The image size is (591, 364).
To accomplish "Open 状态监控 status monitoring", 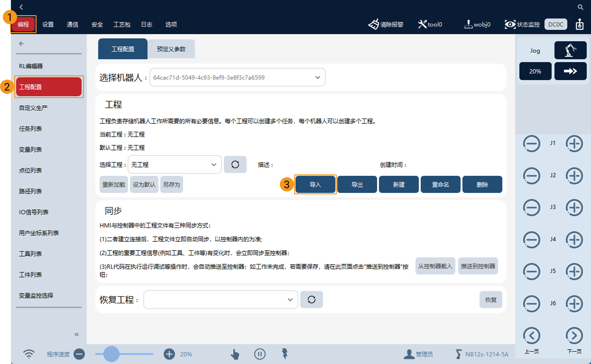I will (522, 24).
